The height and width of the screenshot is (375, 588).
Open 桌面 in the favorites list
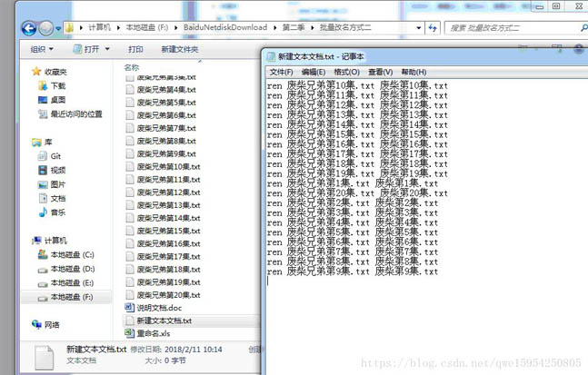click(x=52, y=100)
